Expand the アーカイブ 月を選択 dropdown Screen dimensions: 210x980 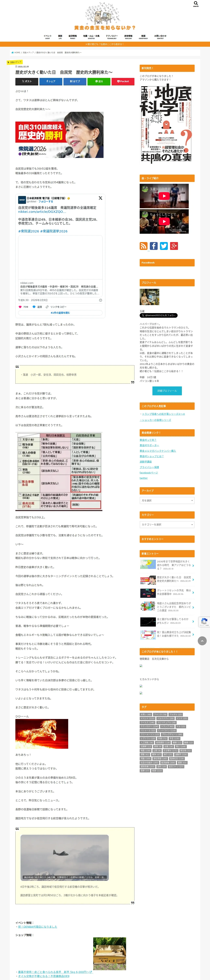[167, 500]
